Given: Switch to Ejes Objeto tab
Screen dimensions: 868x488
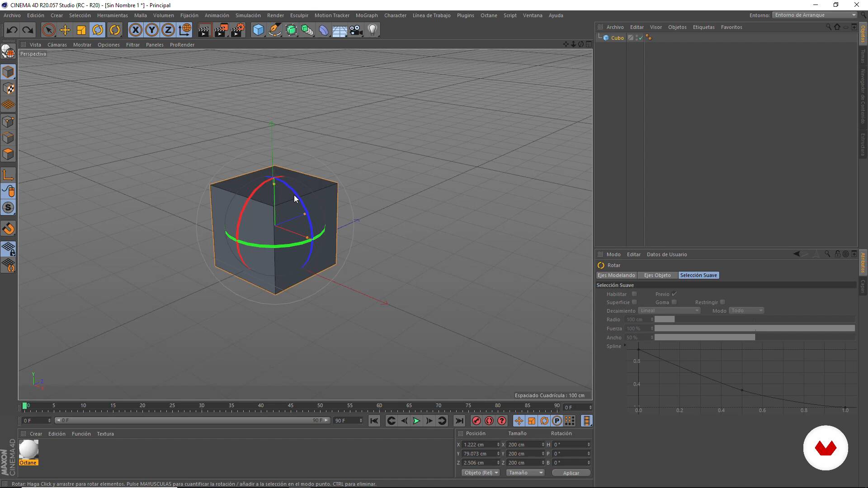Looking at the screenshot, I should [657, 275].
